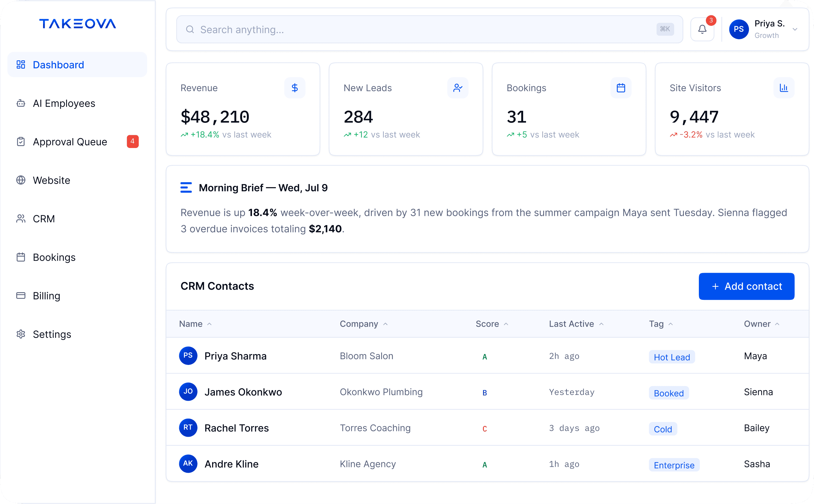Expand the Priya S. account menu chevron
Image resolution: width=814 pixels, height=504 pixels.
coord(795,30)
